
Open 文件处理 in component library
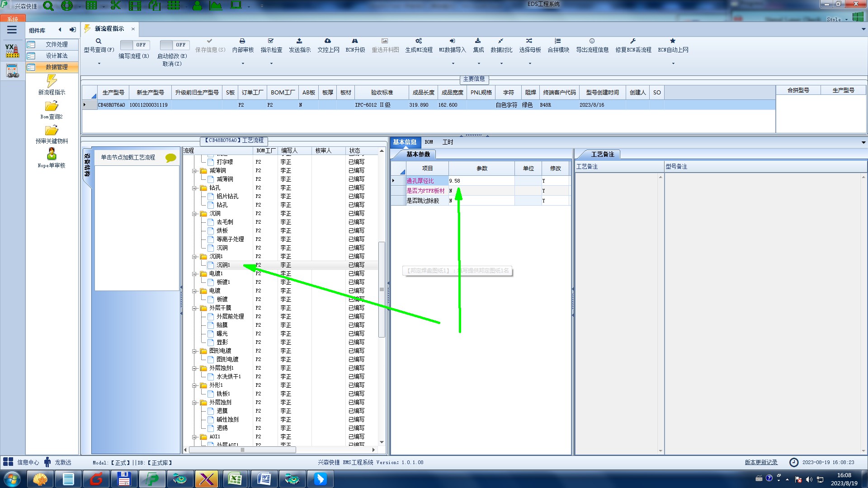click(x=52, y=44)
